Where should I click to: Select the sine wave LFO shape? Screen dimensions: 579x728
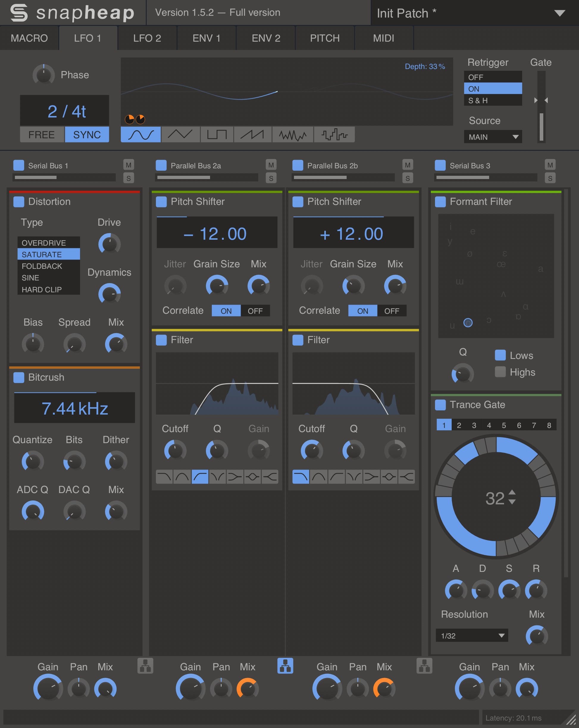coord(140,134)
